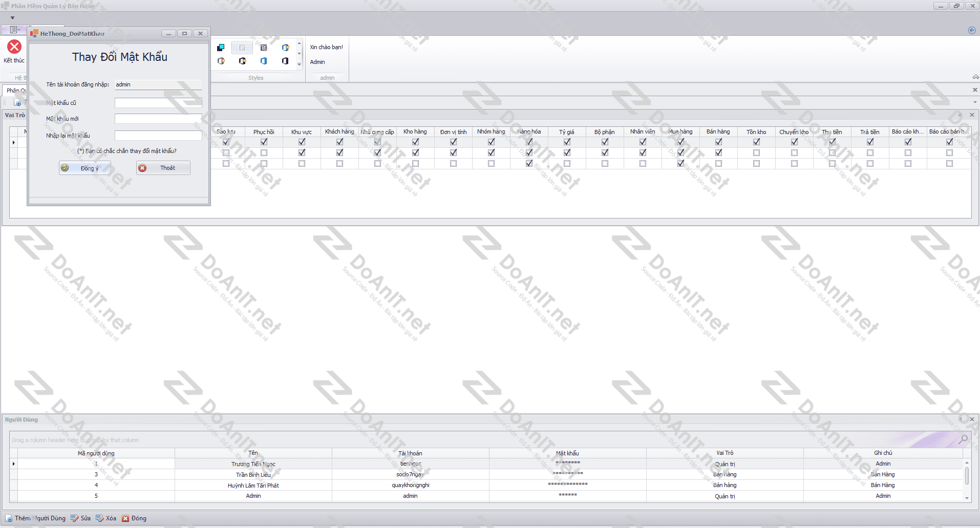Image resolution: width=980 pixels, height=528 pixels.
Task: Click the Thêm Người Dùng add-user icon
Action: click(9, 518)
